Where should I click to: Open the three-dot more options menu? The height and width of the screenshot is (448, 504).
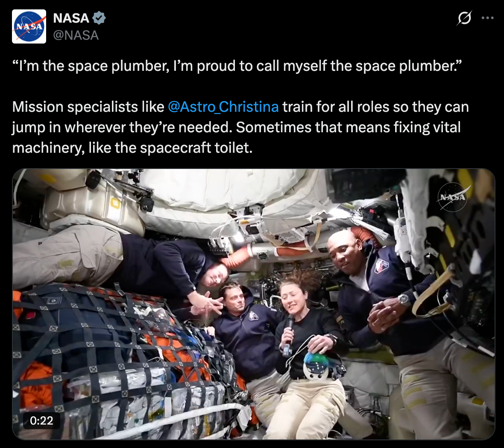(487, 18)
